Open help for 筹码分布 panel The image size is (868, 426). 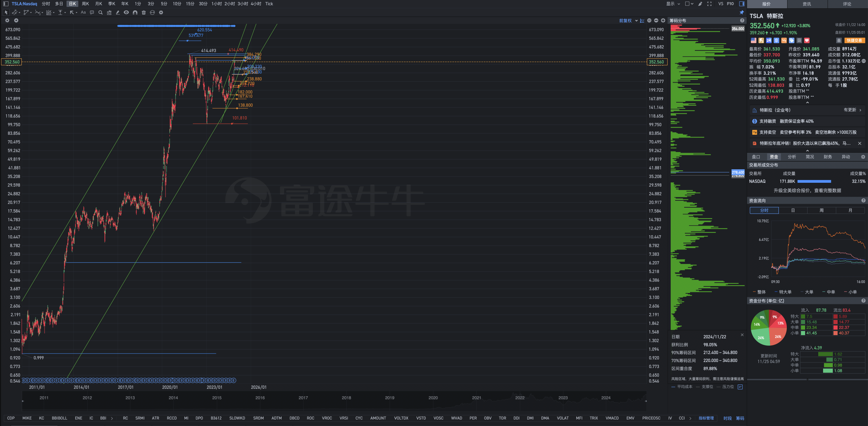point(742,21)
